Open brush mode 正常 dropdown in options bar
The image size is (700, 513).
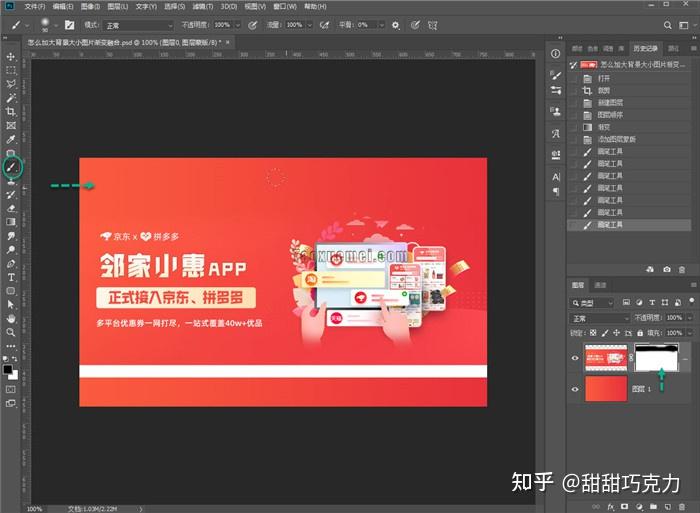[x=138, y=25]
